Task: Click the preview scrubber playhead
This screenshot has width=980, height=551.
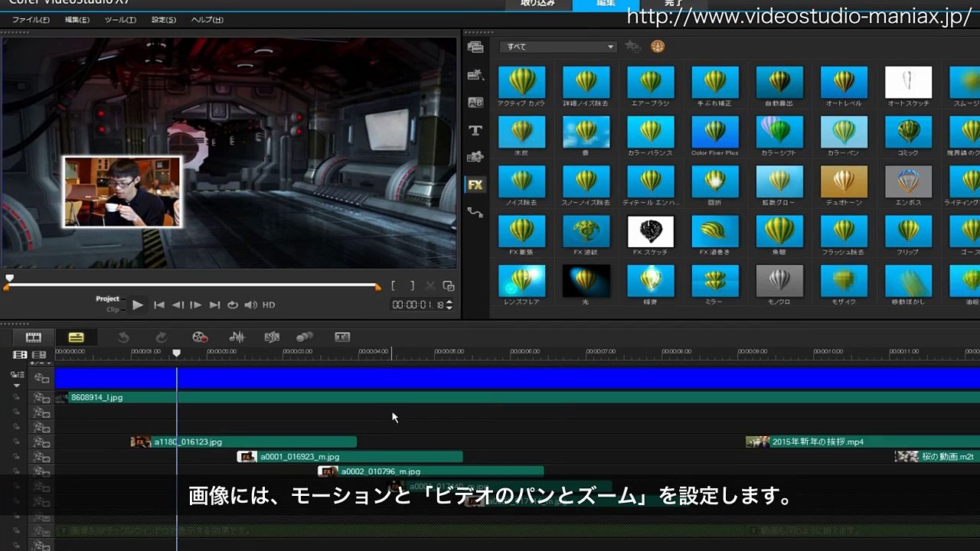Action: (x=9, y=279)
